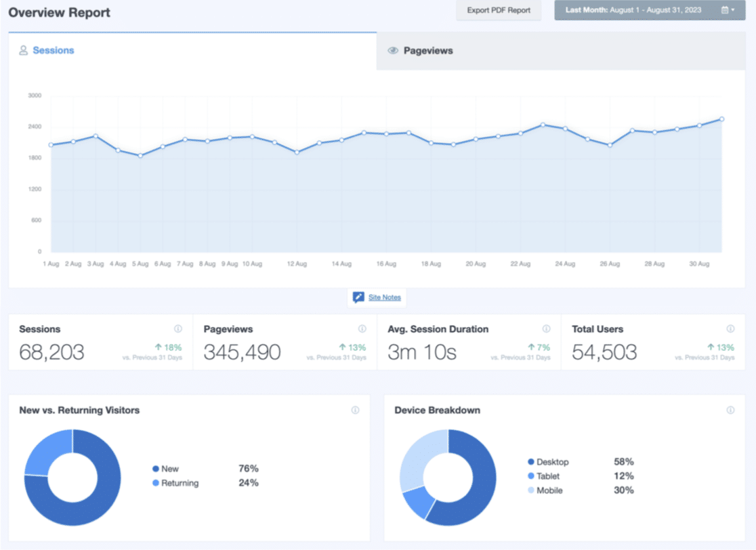This screenshot has width=756, height=550.
Task: Click the info icon beside Pageviews stat
Action: point(362,329)
